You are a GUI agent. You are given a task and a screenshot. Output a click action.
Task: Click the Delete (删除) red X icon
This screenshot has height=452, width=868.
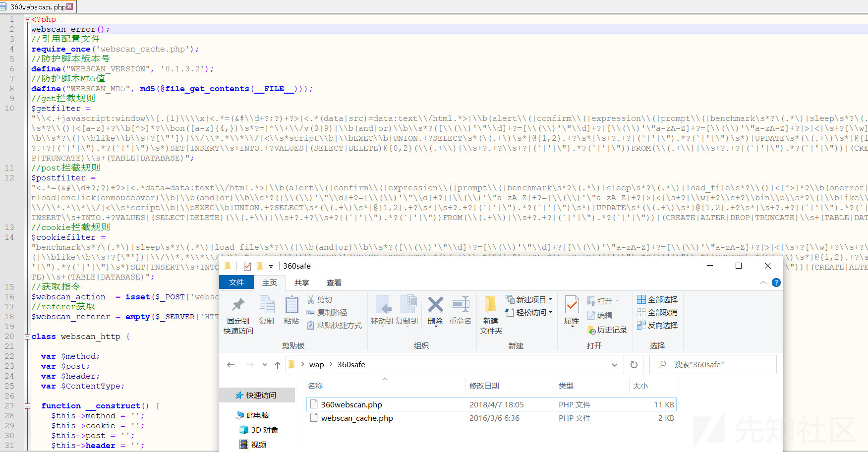435,304
